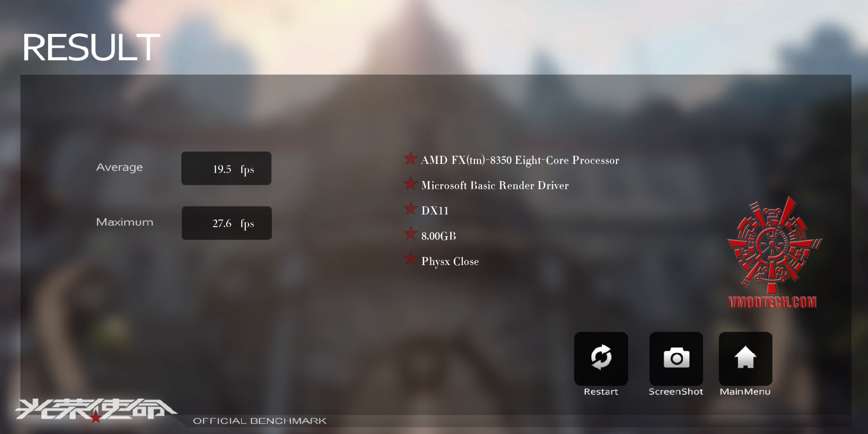This screenshot has height=434, width=868.
Task: Click the Physx Close text entry
Action: tap(450, 262)
